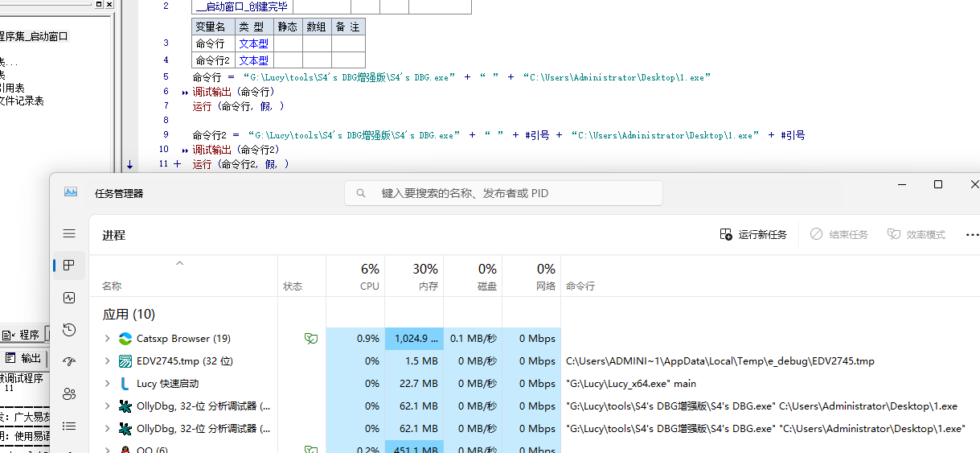This screenshot has height=453, width=980.
Task: Click 文本型 type in the 命令行2 row
Action: pyautogui.click(x=254, y=60)
